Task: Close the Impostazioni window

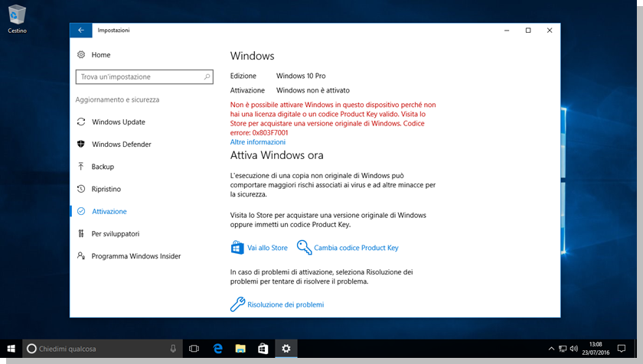Action: pos(550,31)
